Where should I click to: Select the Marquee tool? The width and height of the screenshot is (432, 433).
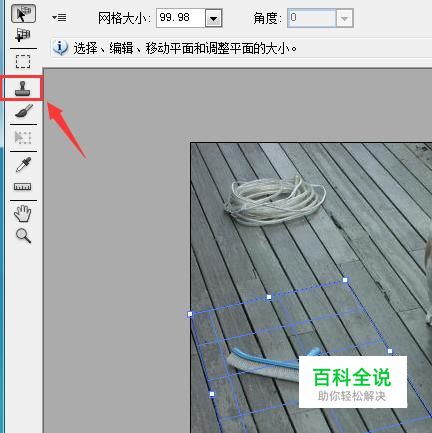[23, 62]
